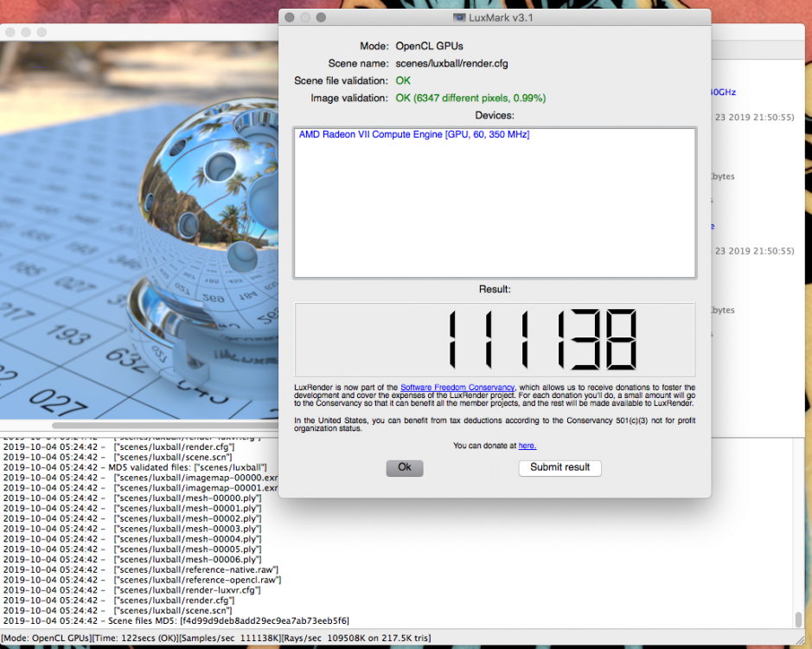Click log line 'scenes/luxball/reference-native.raw'

[x=141, y=569]
